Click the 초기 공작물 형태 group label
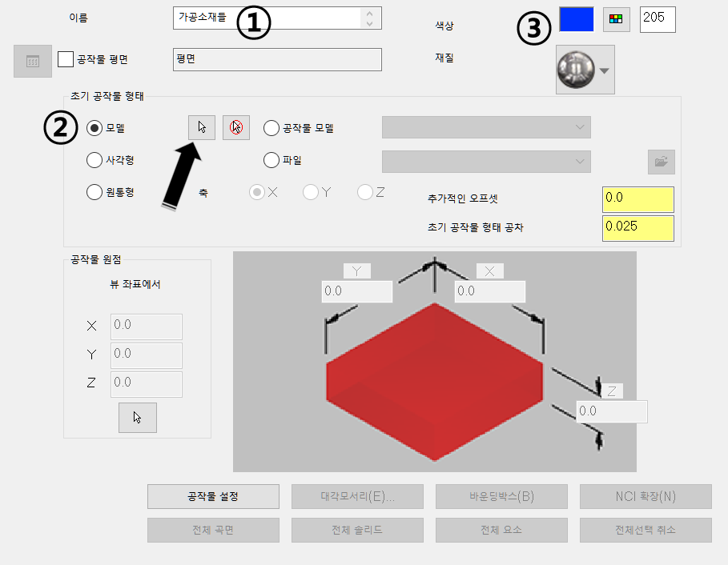 pyautogui.click(x=107, y=96)
